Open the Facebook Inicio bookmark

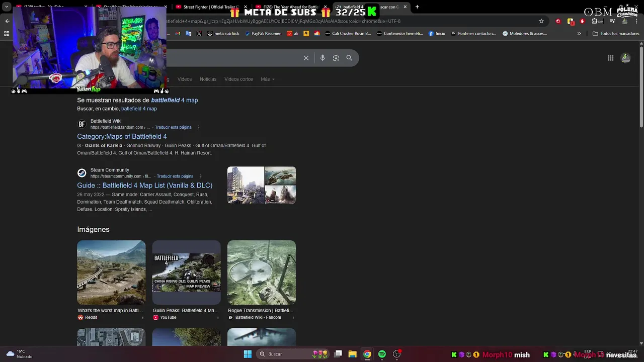437,34
